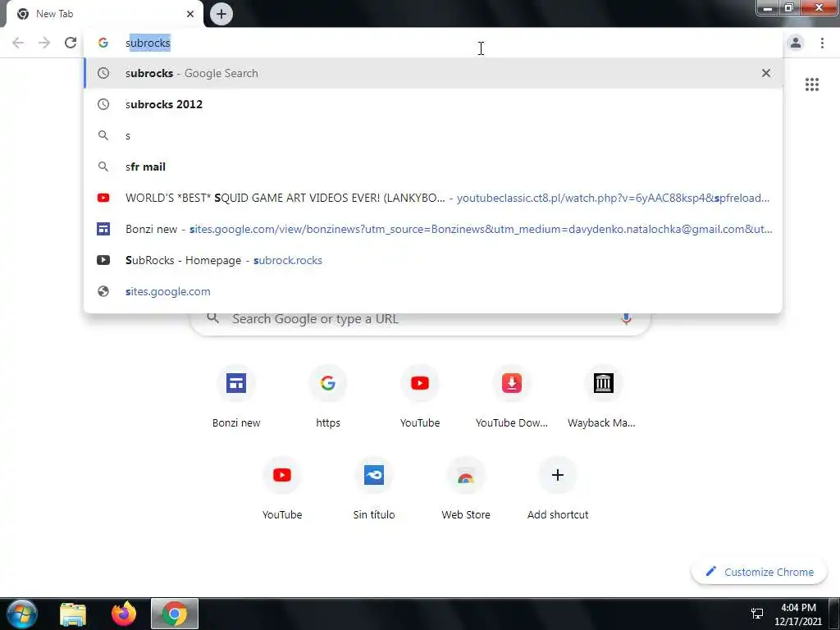Select subrocks - Google Search suggestion

[433, 73]
